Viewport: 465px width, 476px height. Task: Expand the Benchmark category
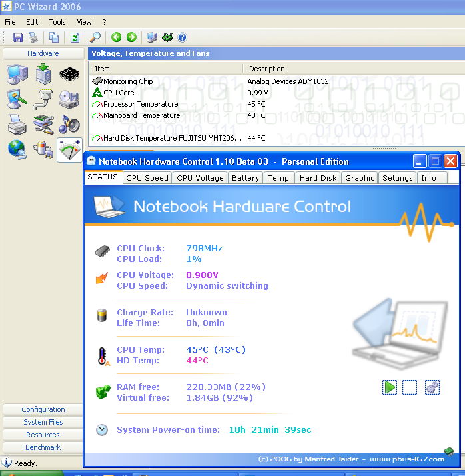tap(43, 447)
